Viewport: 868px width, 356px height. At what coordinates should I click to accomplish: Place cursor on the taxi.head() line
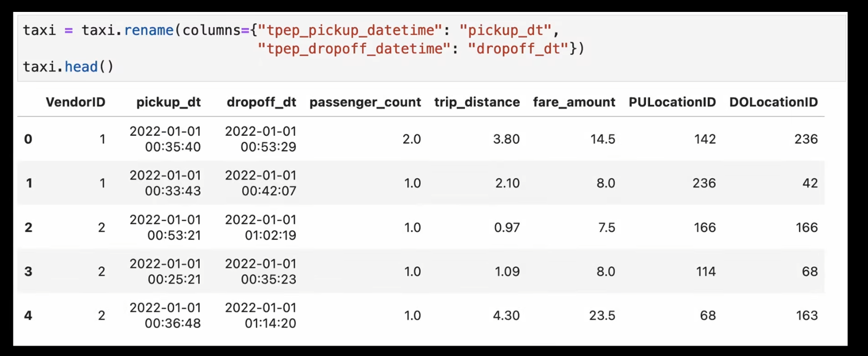(x=68, y=67)
